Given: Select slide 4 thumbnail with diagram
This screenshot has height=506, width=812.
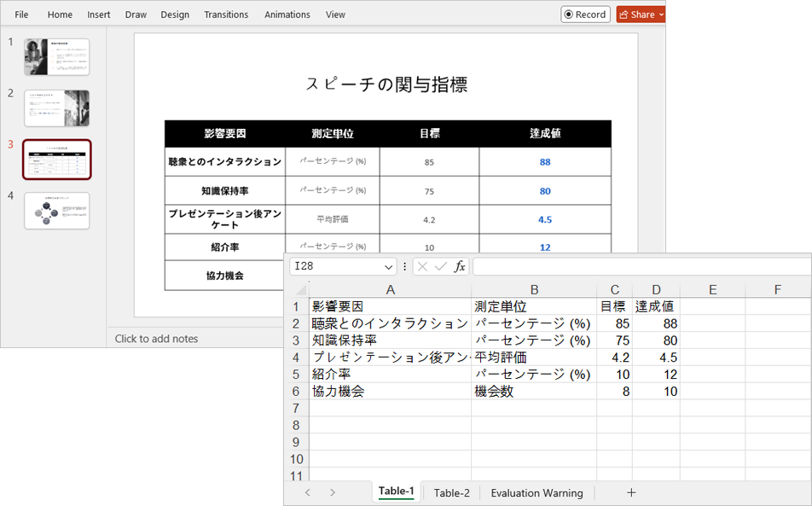Looking at the screenshot, I should pos(56,211).
